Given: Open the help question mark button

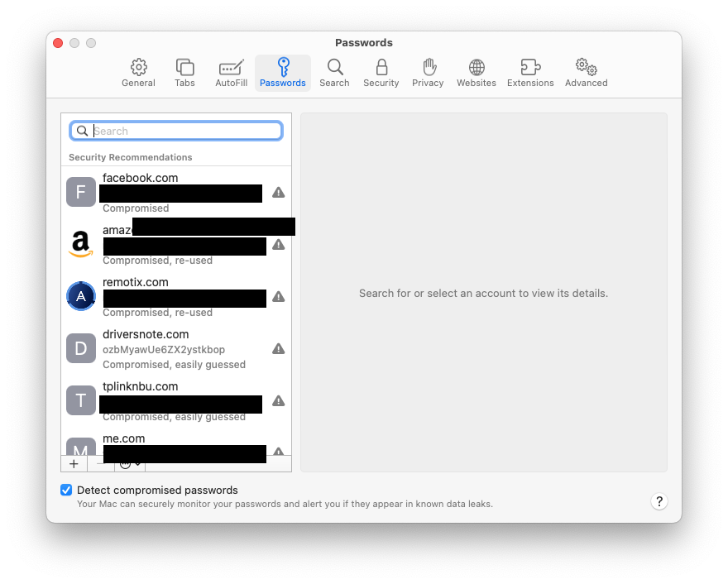Looking at the screenshot, I should click(x=659, y=501).
